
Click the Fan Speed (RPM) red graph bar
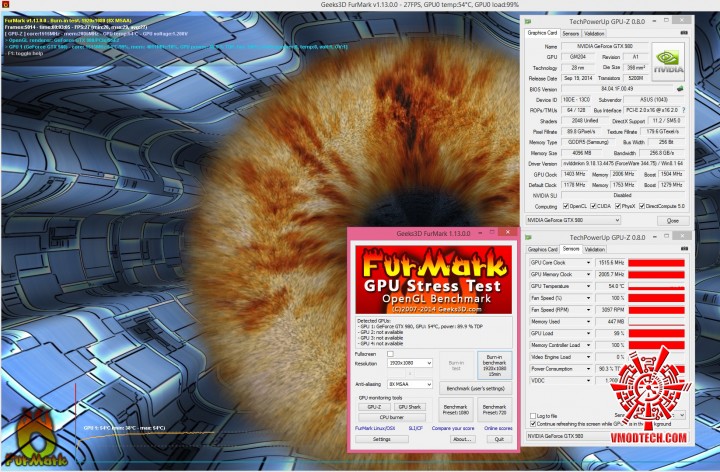click(656, 310)
